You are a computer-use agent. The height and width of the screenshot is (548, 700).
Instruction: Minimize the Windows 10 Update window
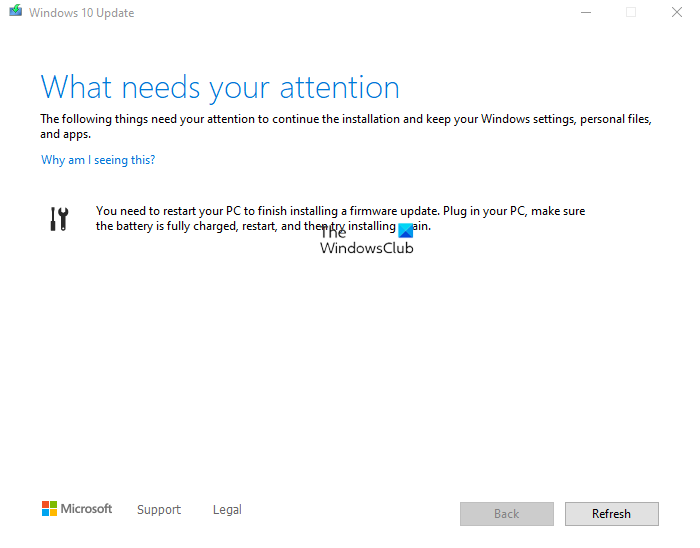(585, 13)
